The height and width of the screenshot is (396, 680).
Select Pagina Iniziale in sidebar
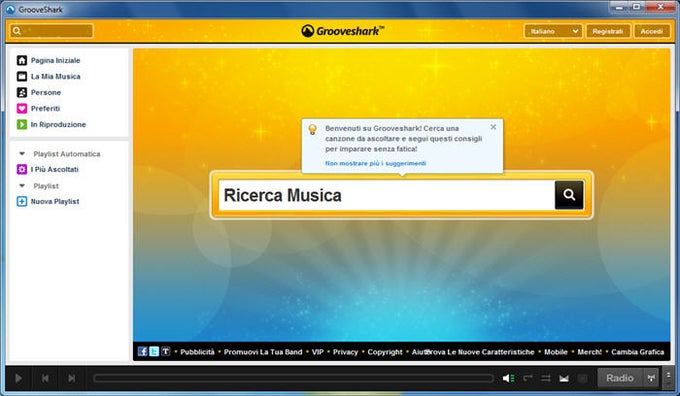point(56,60)
